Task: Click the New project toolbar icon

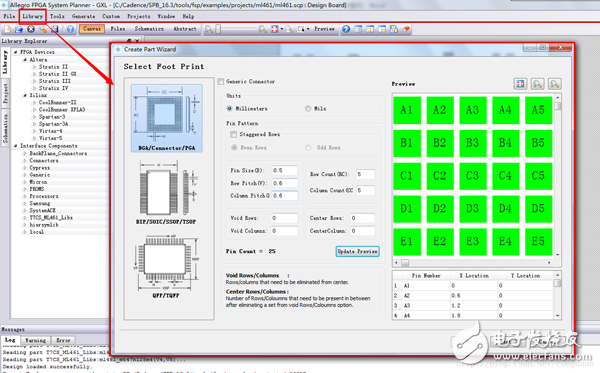Action: point(7,29)
